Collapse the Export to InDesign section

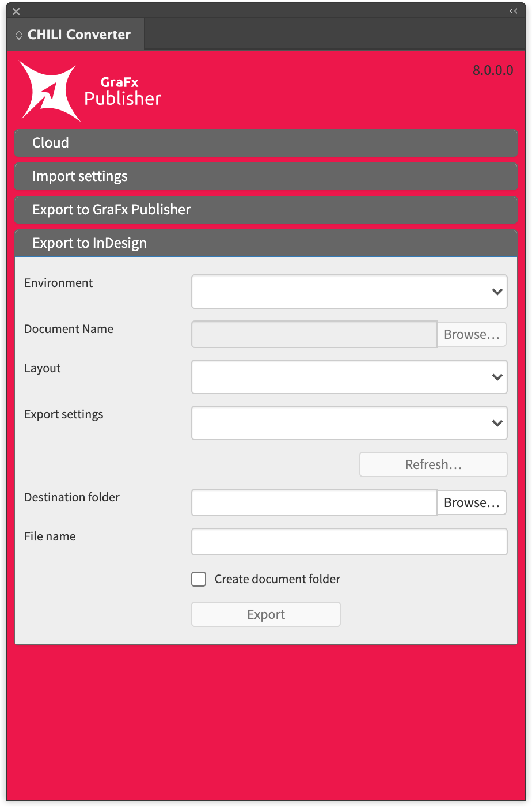tap(266, 243)
